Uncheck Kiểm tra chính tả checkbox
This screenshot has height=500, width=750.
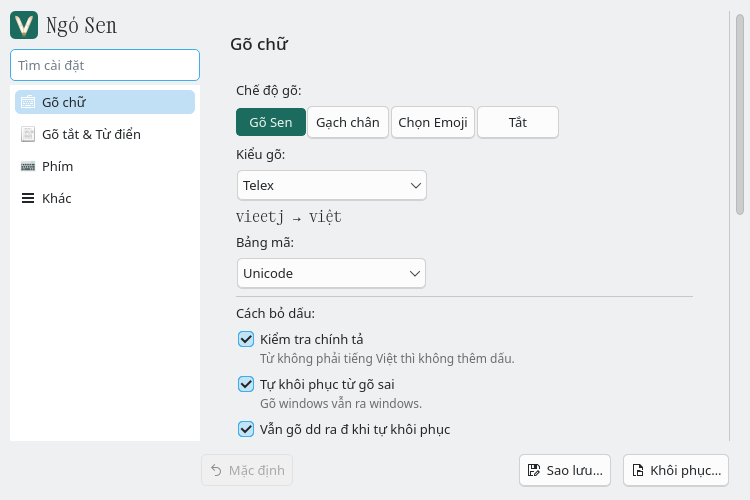pos(246,339)
